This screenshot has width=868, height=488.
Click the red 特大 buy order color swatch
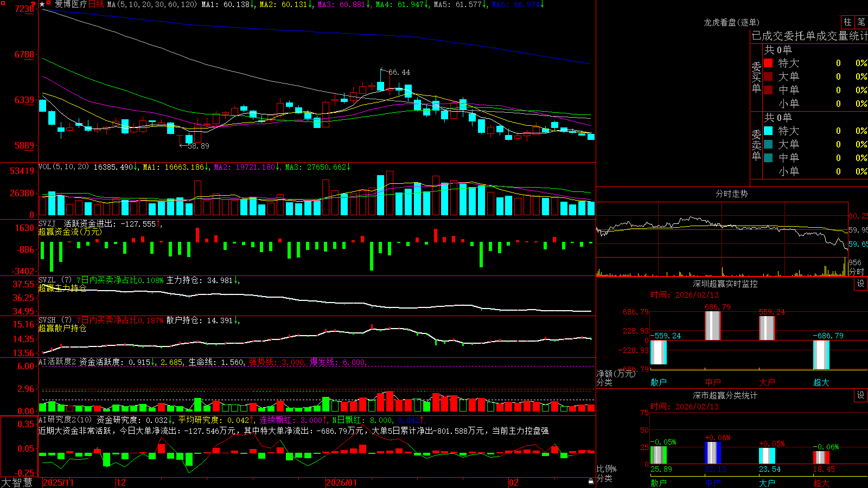[768, 63]
